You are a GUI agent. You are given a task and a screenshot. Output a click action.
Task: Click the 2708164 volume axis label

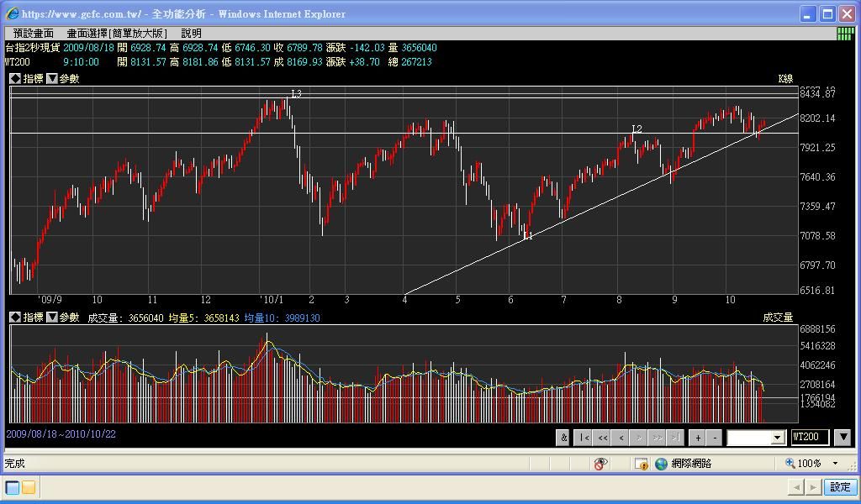(817, 385)
